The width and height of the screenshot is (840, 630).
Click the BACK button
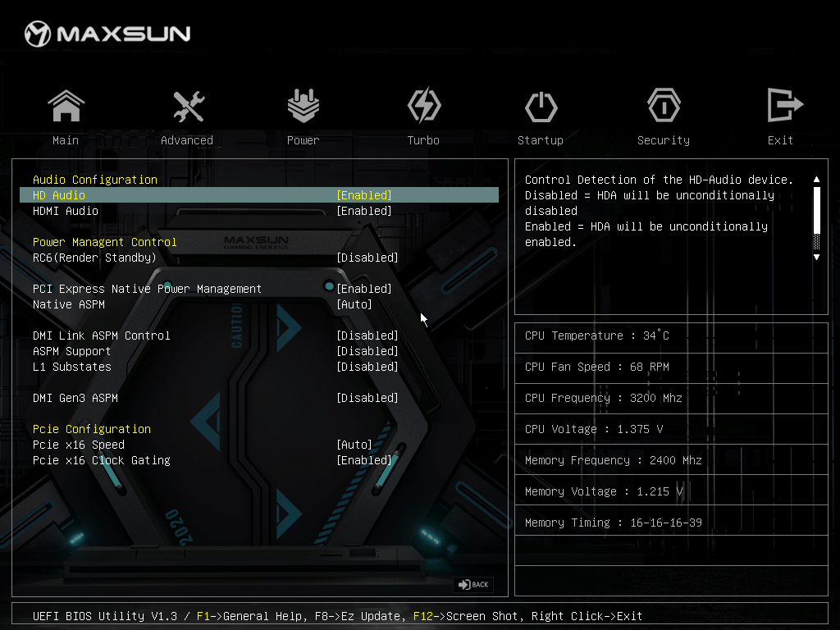tap(473, 584)
